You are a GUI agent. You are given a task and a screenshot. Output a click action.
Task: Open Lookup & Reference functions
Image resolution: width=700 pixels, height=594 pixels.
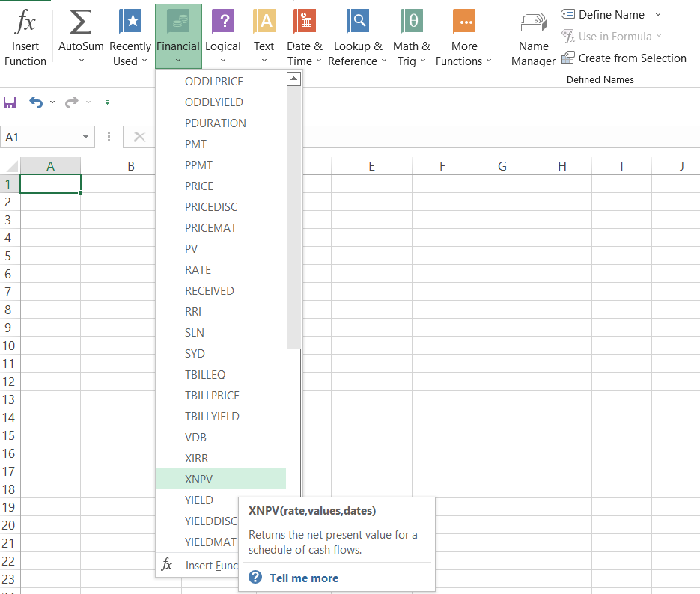click(357, 25)
